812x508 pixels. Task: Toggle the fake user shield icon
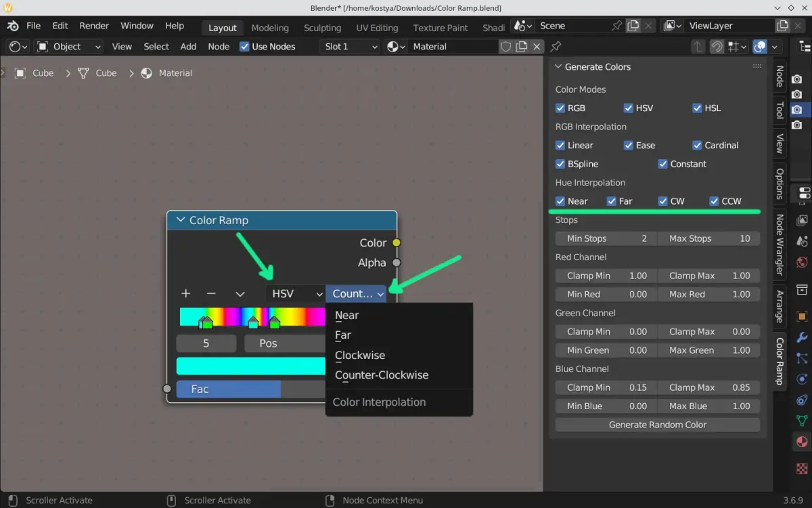coord(505,47)
